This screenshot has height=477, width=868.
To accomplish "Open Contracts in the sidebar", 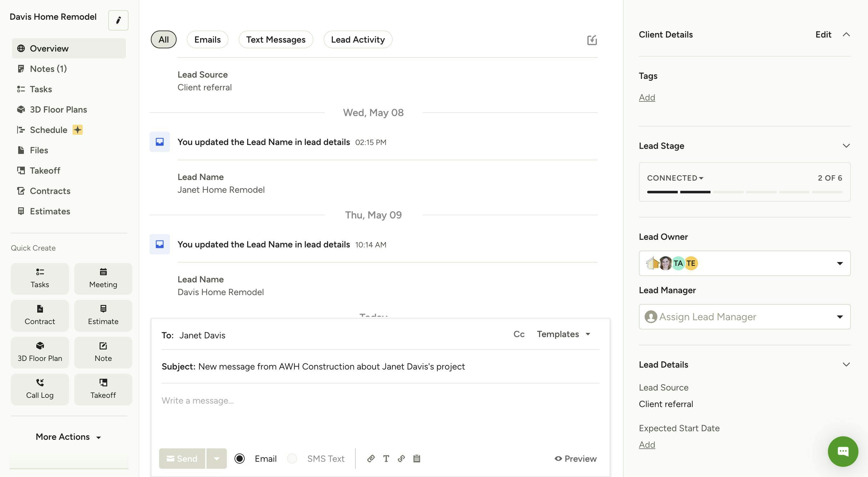I will click(50, 191).
